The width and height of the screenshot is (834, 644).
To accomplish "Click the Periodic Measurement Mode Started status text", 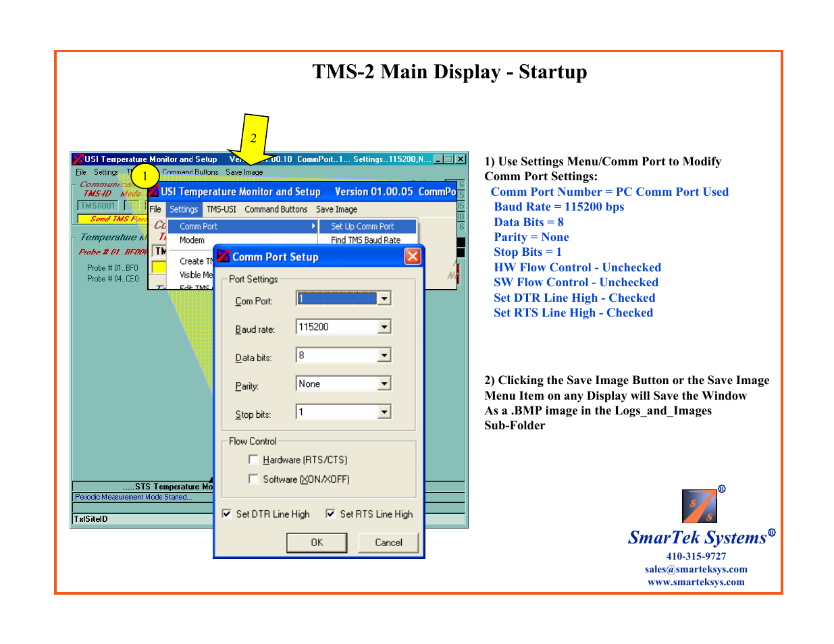I will coord(134,497).
